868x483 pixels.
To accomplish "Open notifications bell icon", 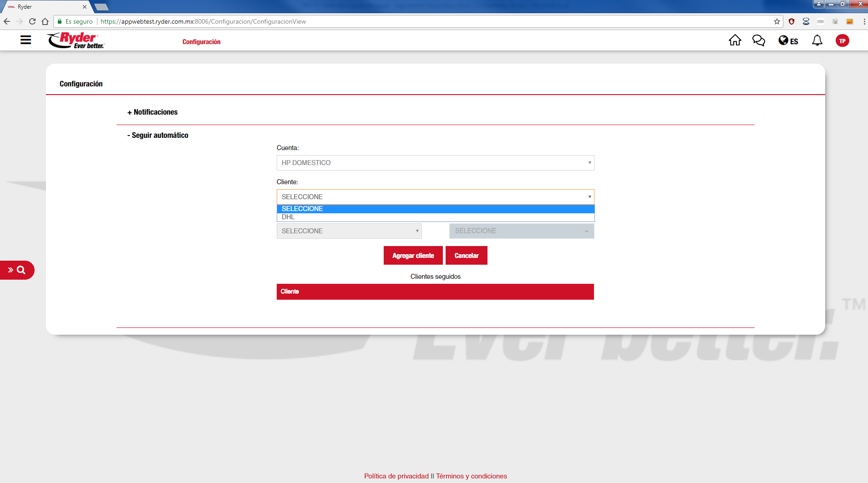I will (817, 40).
